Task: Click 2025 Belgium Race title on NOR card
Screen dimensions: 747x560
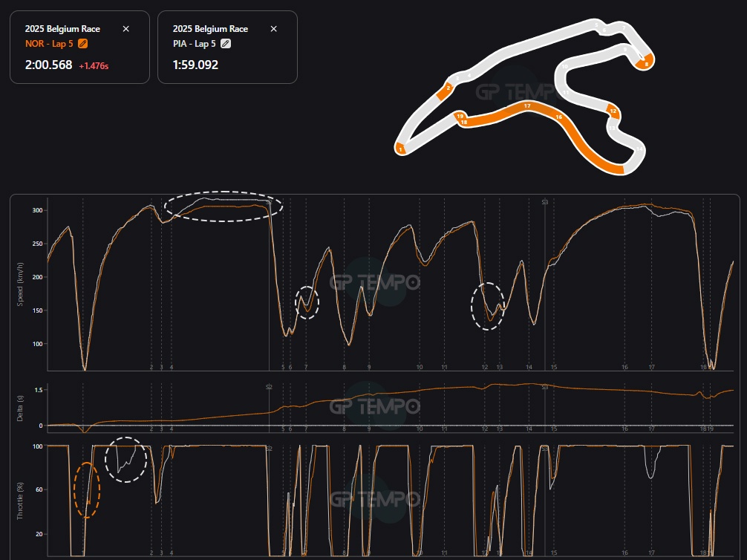Action: click(62, 29)
